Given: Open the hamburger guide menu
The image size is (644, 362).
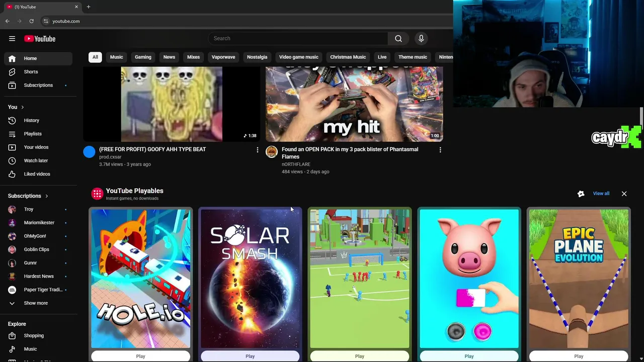Looking at the screenshot, I should [x=12, y=39].
